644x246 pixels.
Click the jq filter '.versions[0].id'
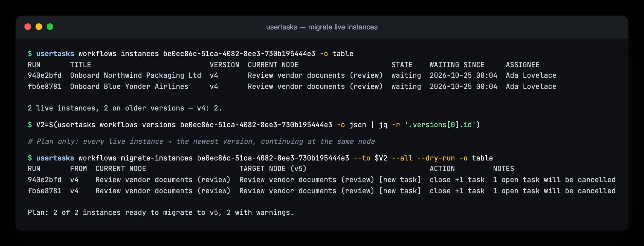(440, 125)
